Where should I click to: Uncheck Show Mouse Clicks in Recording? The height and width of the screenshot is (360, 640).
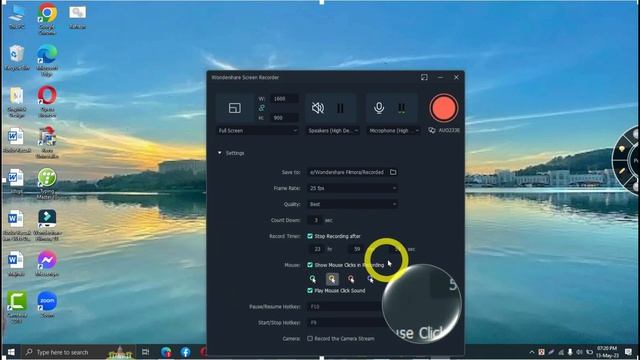pyautogui.click(x=310, y=265)
